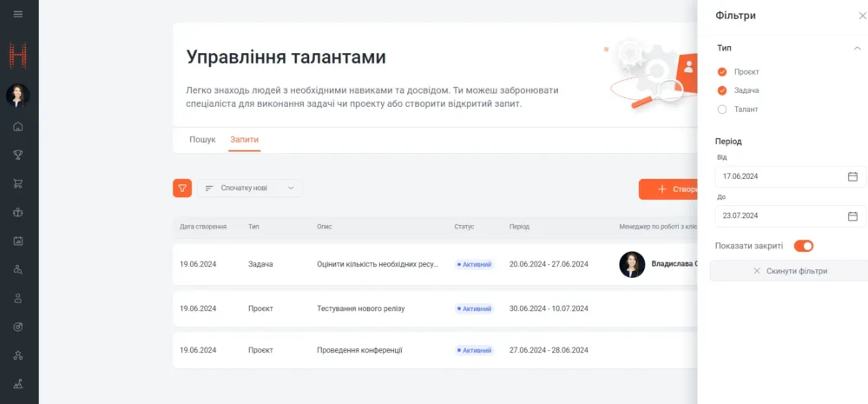Open the 'До' date calendar picker

pyautogui.click(x=852, y=215)
